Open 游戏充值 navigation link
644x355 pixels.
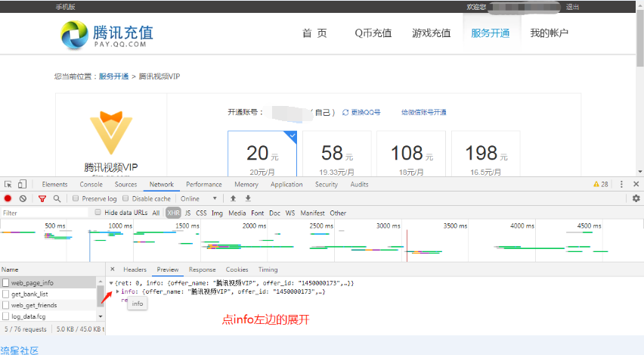[432, 33]
